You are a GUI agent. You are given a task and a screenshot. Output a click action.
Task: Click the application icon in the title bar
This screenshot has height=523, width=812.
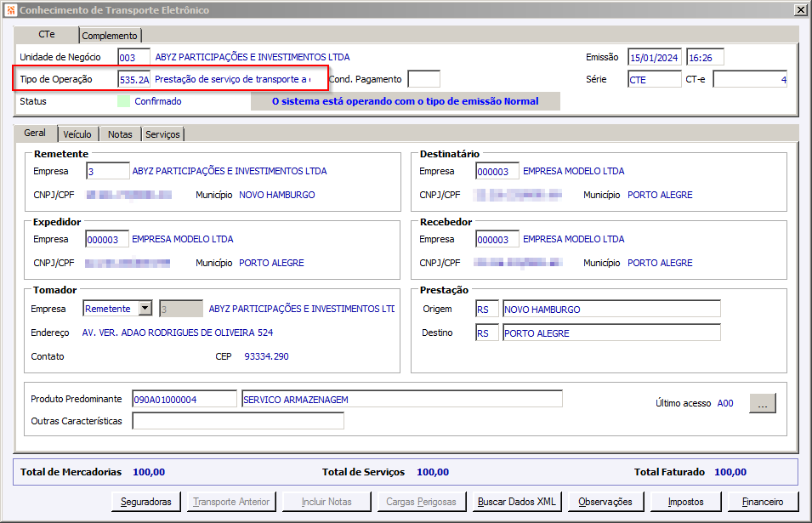click(11, 10)
